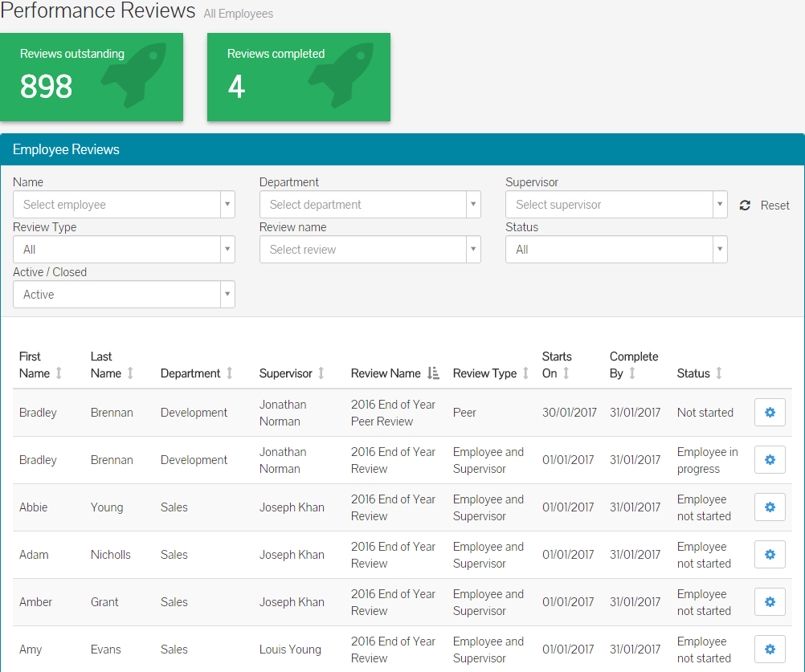Open the Reviews outstanding 898 card
The height and width of the screenshot is (672, 805).
[x=92, y=77]
